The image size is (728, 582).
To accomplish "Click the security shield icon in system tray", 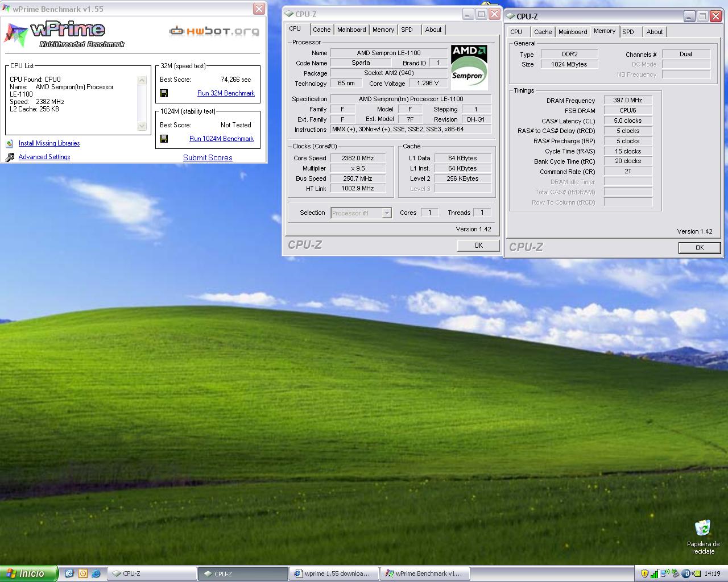I will (644, 573).
